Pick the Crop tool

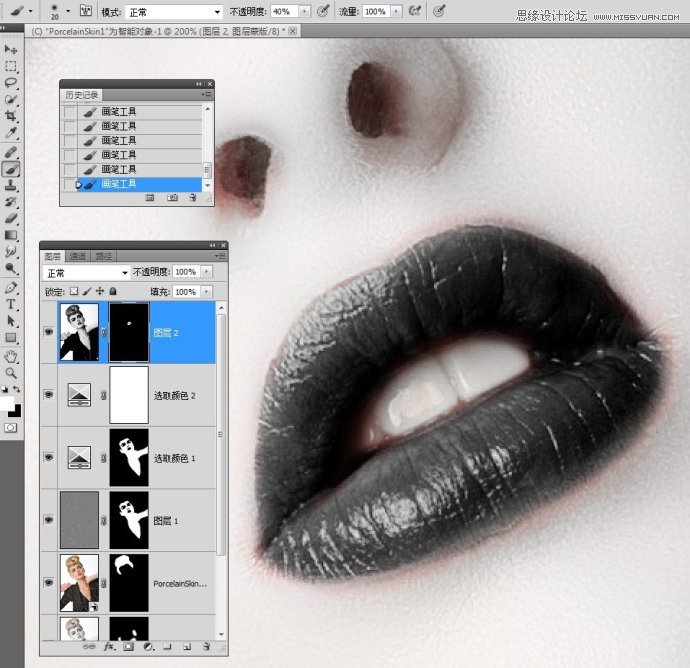click(11, 116)
